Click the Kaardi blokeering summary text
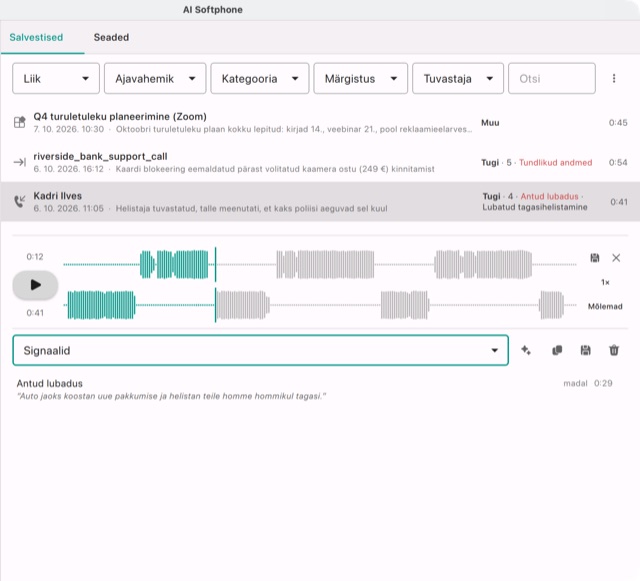 pos(275,169)
